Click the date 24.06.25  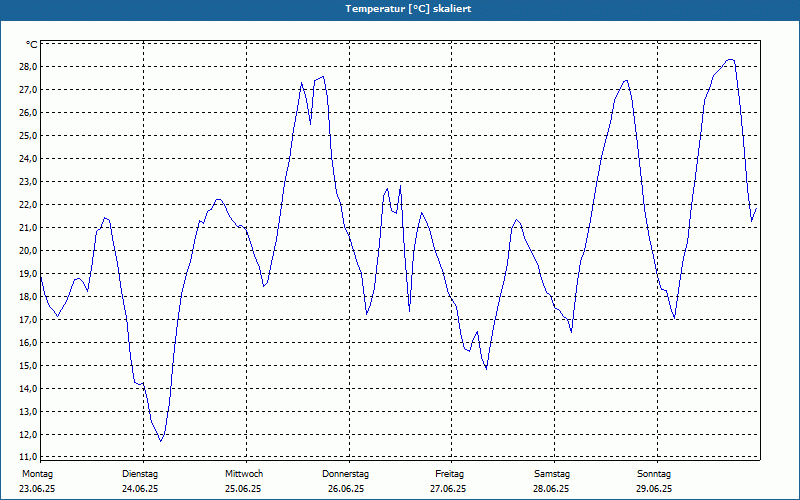point(140,489)
